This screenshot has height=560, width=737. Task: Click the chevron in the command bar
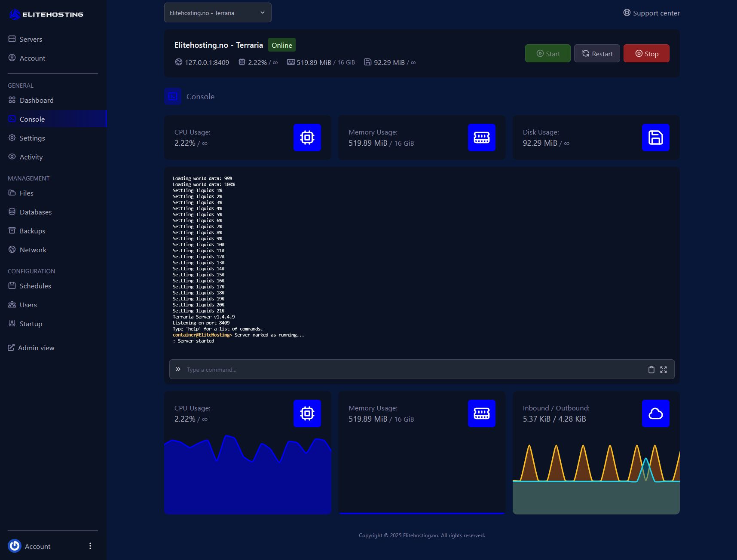click(178, 369)
